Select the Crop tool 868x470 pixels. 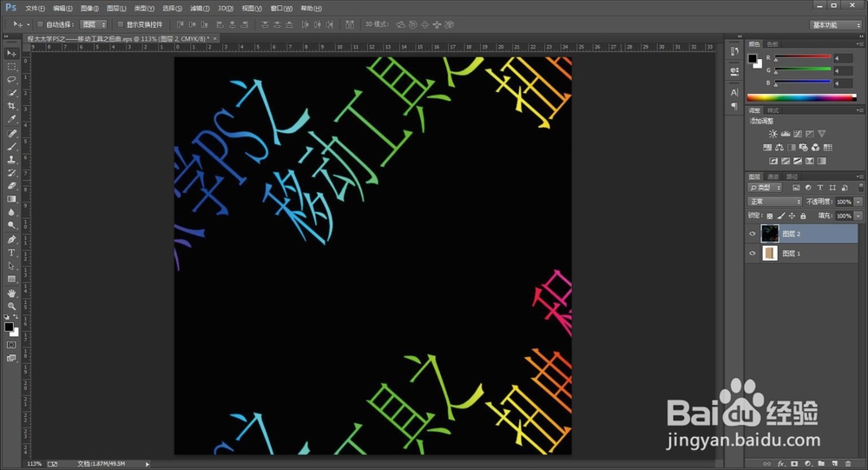[x=11, y=106]
